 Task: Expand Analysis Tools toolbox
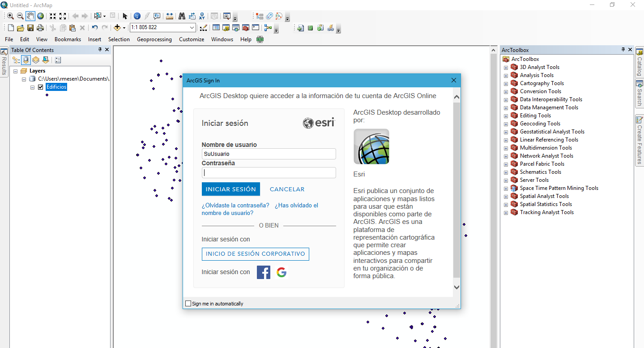point(506,76)
